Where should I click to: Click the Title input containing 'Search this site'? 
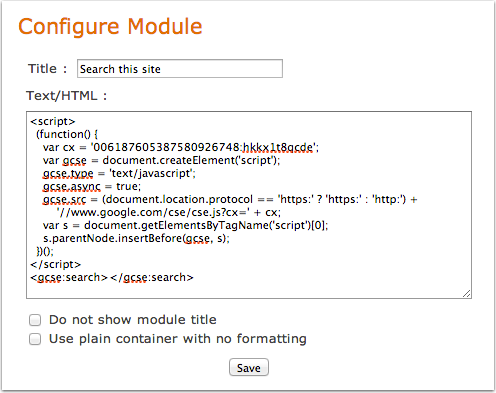180,69
